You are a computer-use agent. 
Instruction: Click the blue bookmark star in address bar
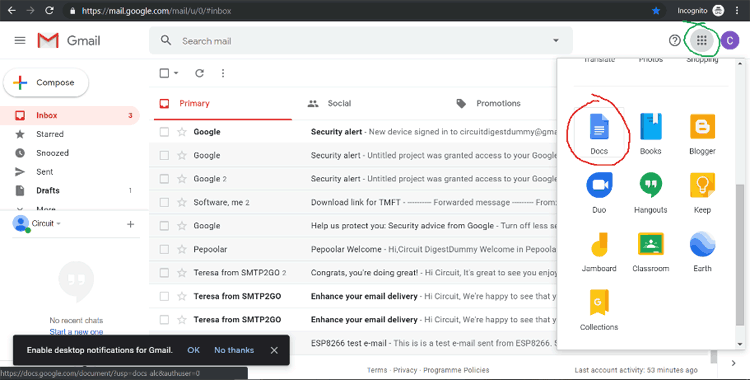pyautogui.click(x=656, y=11)
